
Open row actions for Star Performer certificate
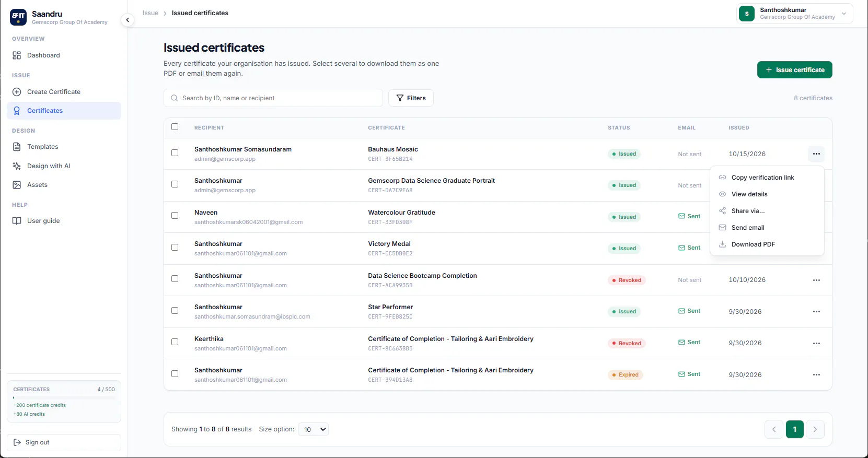coord(816,312)
